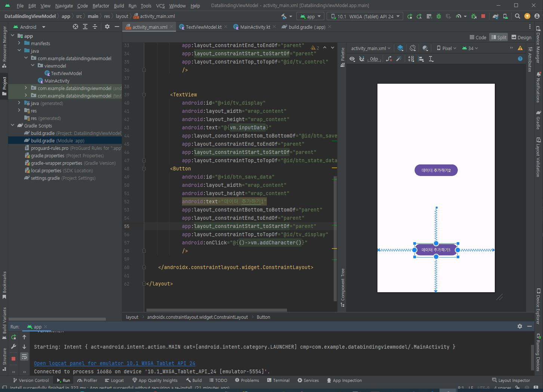The image size is (543, 392).
Task: Click Attach Debugger to Process icon
Action: (474, 16)
